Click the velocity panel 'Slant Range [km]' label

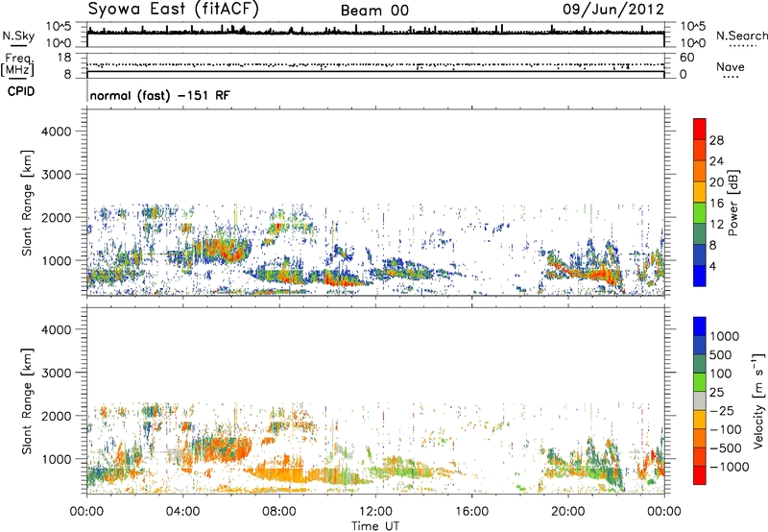pyautogui.click(x=27, y=400)
